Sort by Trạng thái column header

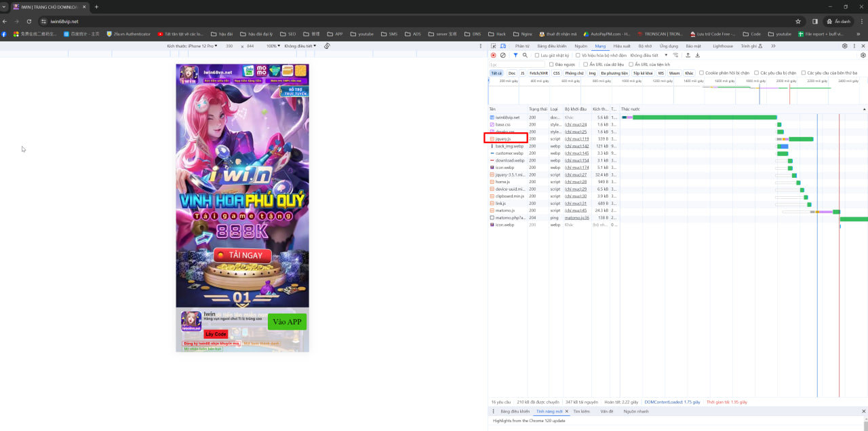pos(538,109)
